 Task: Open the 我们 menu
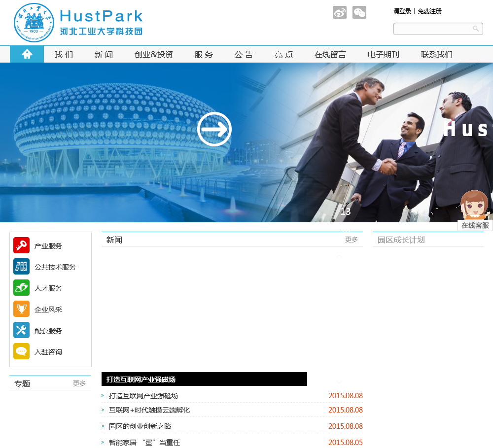pos(64,54)
